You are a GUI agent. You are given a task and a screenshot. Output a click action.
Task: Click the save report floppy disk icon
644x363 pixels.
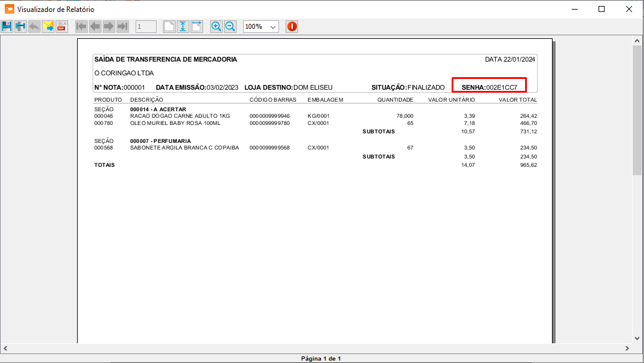7,27
